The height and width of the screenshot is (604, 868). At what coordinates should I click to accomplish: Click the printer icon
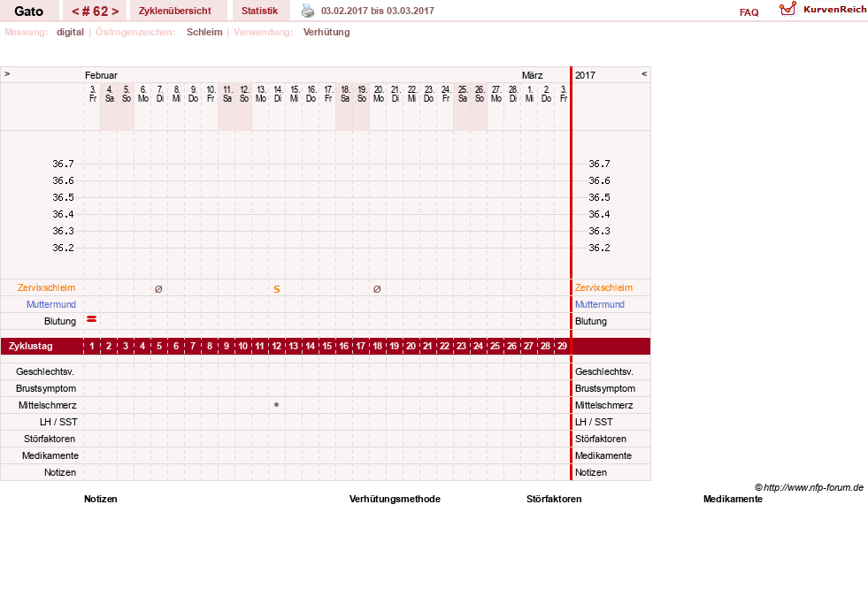(x=308, y=11)
